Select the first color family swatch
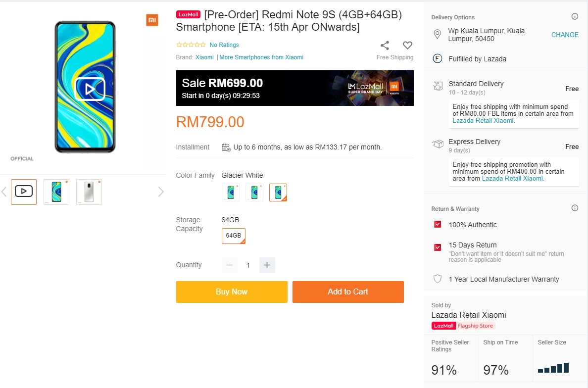Viewport: 588px width, 388px height. point(231,193)
